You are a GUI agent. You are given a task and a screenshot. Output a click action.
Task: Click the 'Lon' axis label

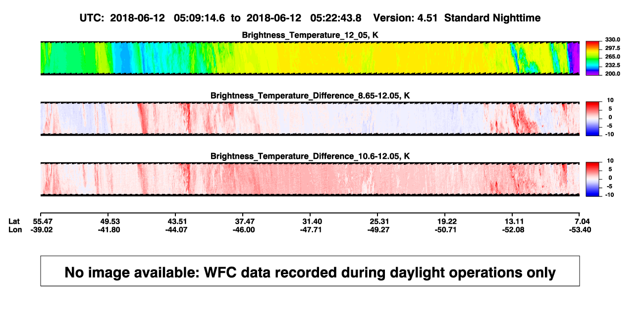point(15,230)
